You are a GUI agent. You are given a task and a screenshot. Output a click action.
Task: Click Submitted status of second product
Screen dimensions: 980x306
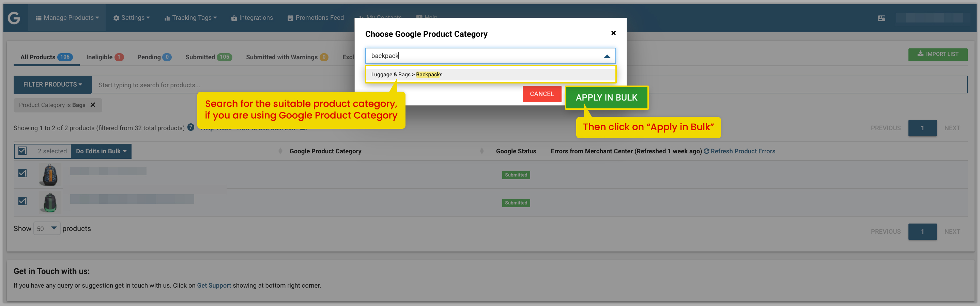516,203
